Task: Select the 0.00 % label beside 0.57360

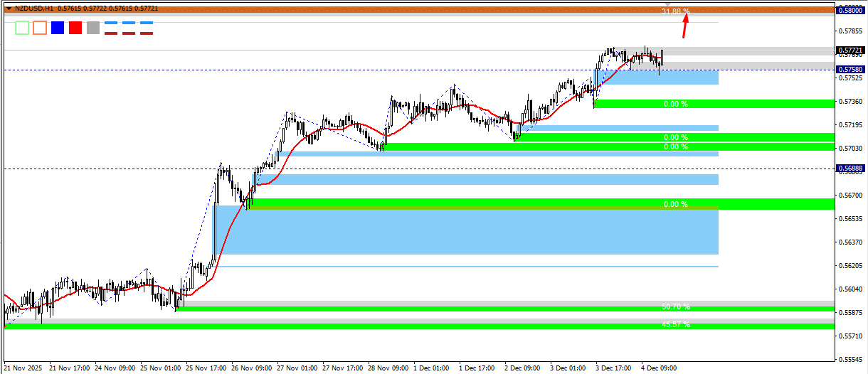Action: click(675, 104)
